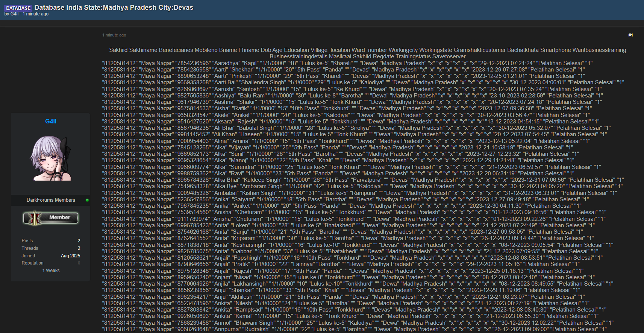Viewport: 644px width, 333px height.
Task: Click the post's '1 minute ago' timestamp
Action: [114, 35]
